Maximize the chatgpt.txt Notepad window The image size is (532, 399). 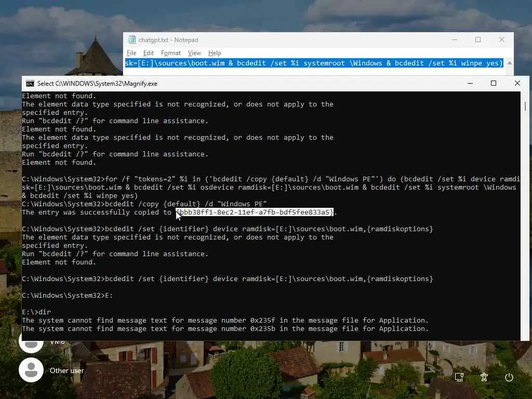[478, 39]
